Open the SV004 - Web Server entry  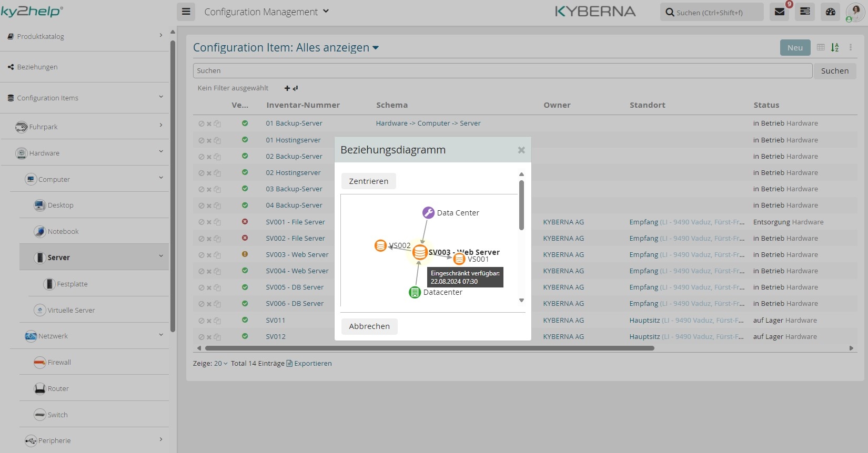297,271
